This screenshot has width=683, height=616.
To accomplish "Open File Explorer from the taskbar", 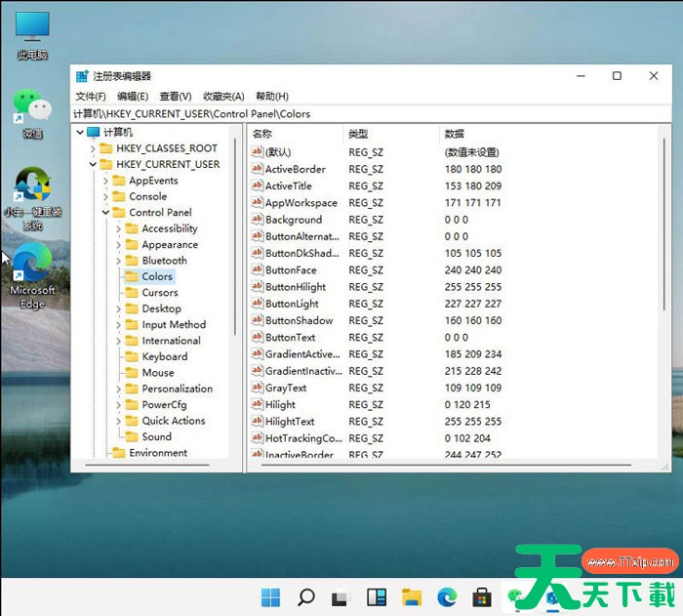I will point(411,597).
